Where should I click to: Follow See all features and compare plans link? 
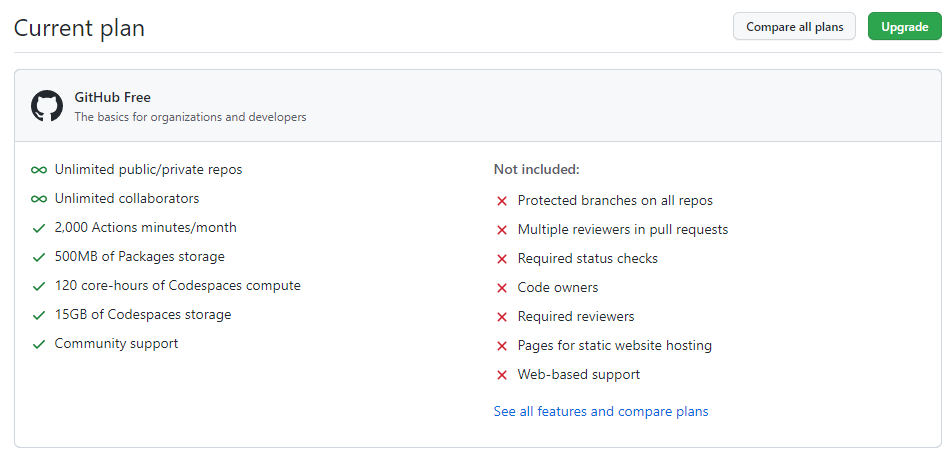pos(601,411)
